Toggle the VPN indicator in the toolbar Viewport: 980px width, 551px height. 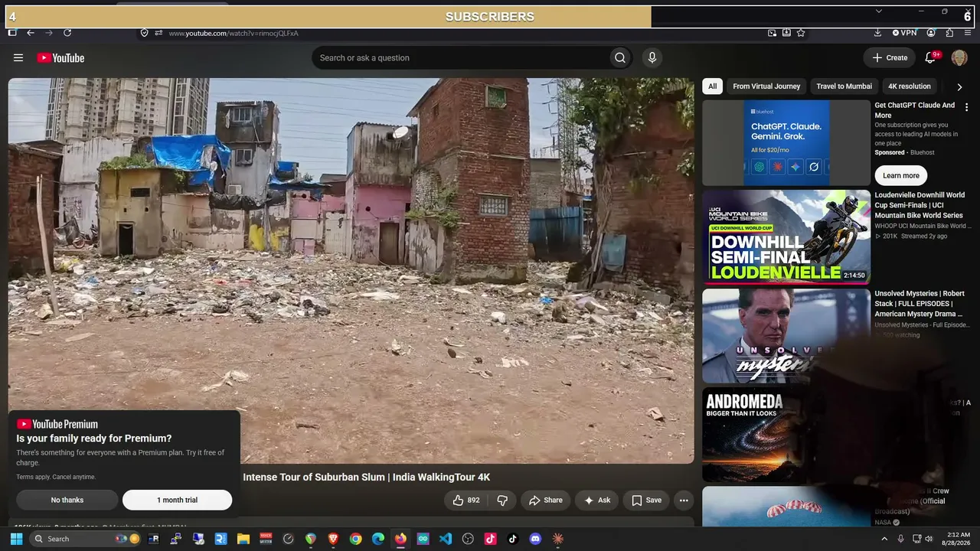tap(904, 33)
